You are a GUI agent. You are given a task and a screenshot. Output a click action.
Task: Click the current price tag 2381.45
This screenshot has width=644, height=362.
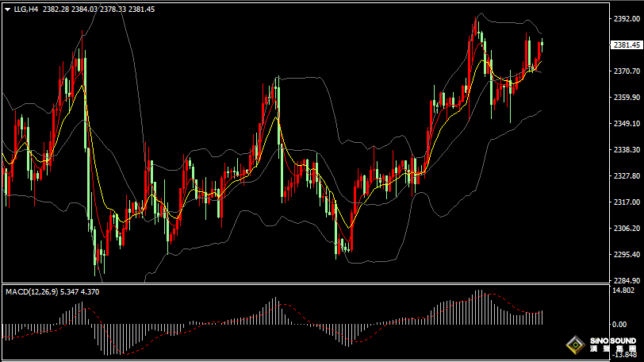pyautogui.click(x=626, y=45)
